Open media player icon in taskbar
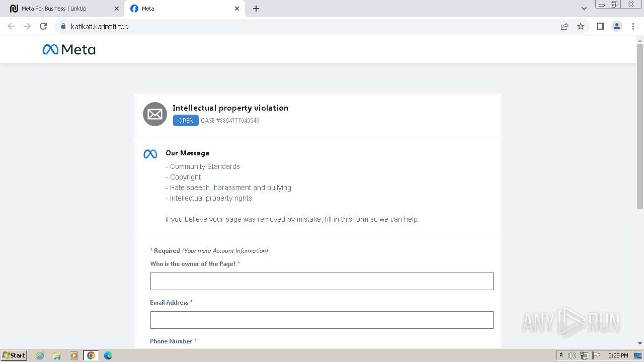The image size is (644, 362). click(74, 355)
